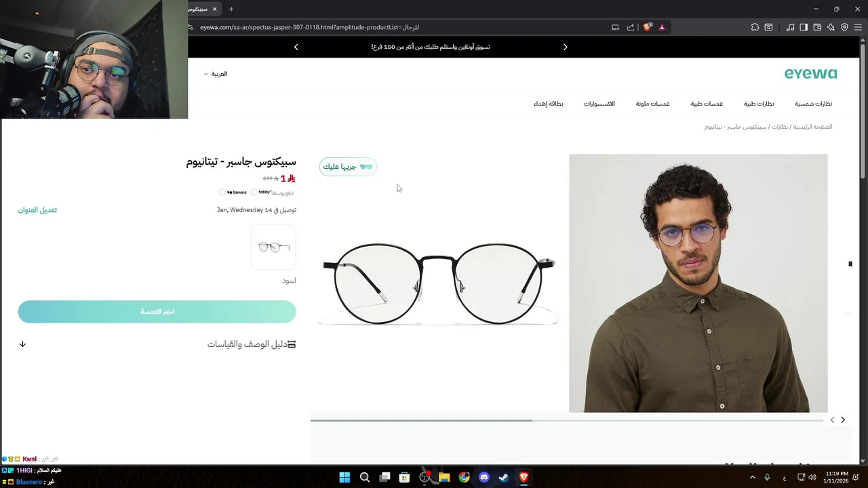Screen dimensions: 868x488
Task: Click the Brave Rewards triangle icon
Action: 662,27
